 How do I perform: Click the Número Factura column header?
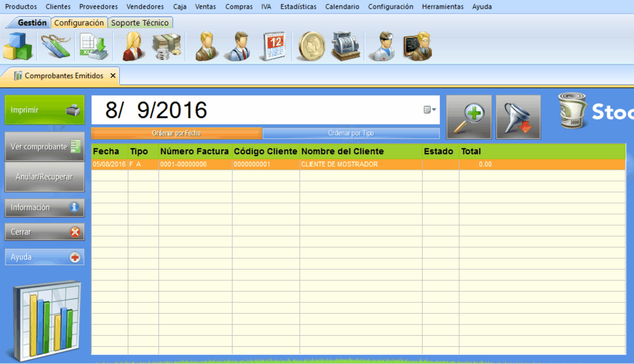195,151
